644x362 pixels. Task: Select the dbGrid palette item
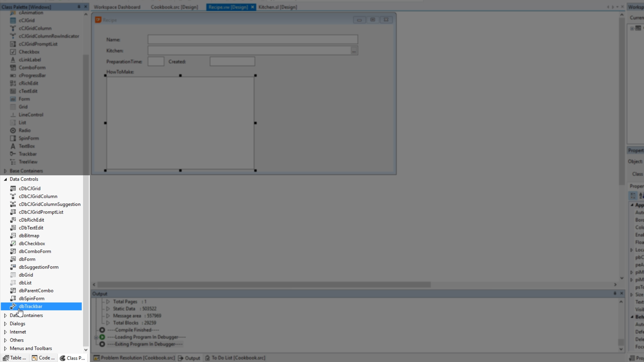click(26, 275)
